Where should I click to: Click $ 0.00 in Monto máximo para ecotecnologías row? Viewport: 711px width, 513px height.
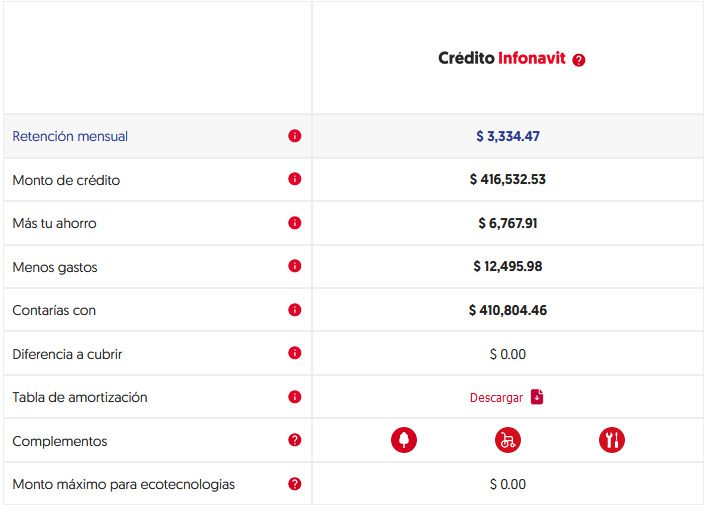click(x=508, y=484)
